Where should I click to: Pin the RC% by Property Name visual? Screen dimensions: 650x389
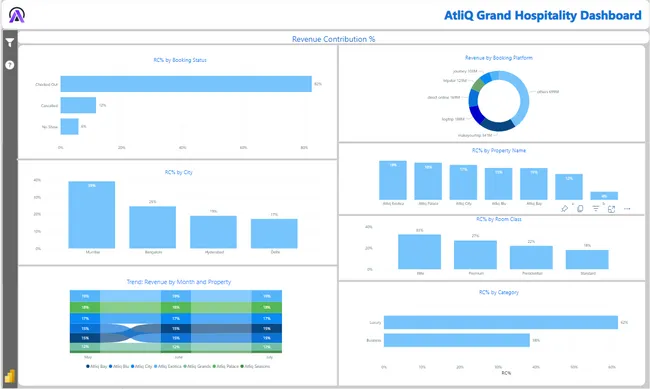[x=564, y=209]
